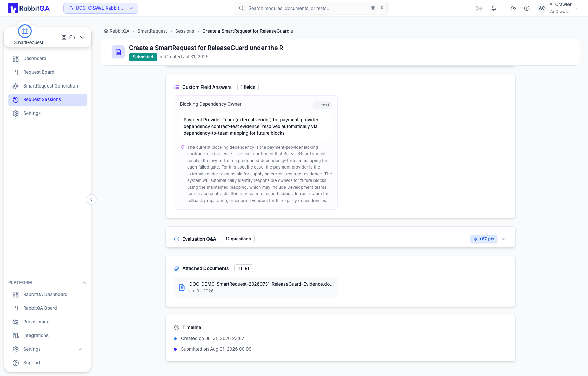588x376 pixels.
Task: Open the notifications bell
Action: 494,8
